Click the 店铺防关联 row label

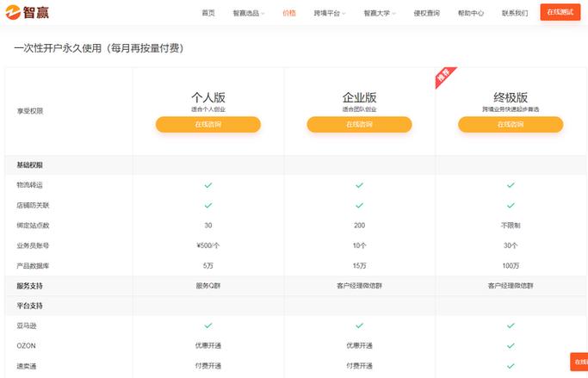coord(33,205)
